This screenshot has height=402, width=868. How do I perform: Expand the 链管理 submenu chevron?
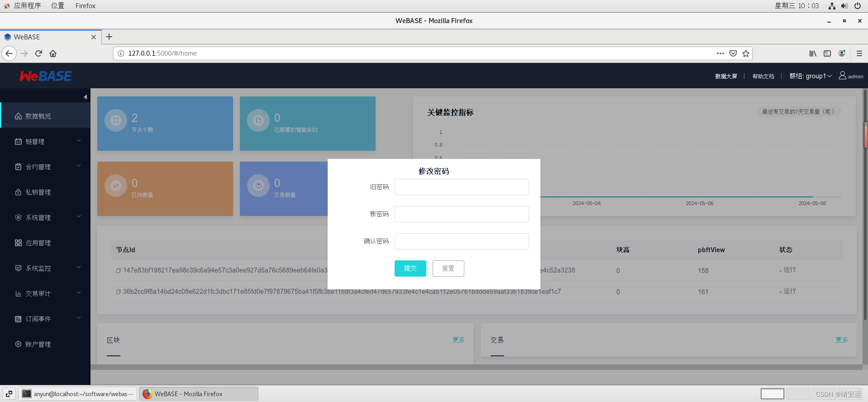coord(79,140)
